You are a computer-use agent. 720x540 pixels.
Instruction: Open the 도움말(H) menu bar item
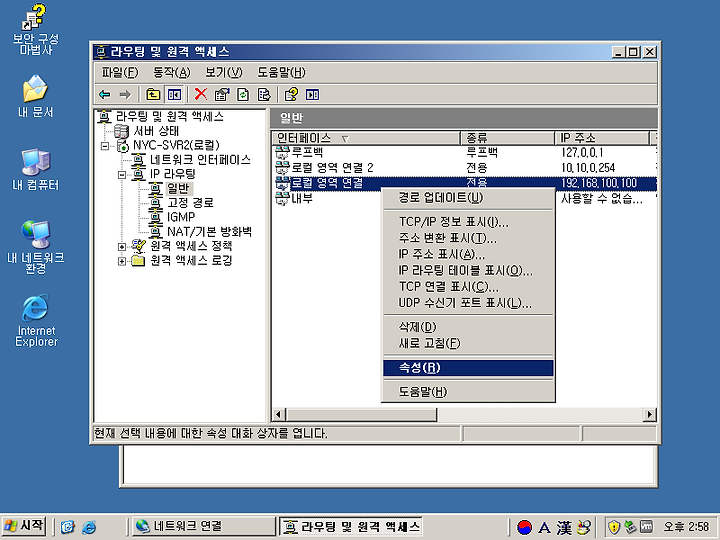point(281,73)
